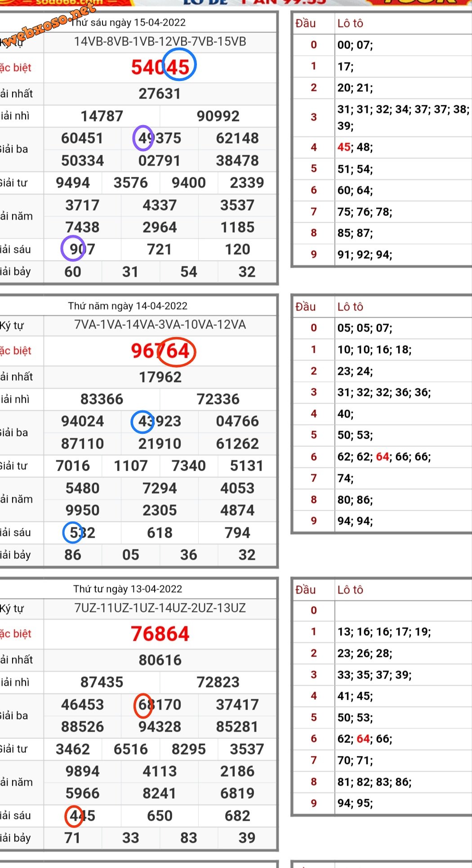472x868 pixels.
Task: Click the lô tô row "13; 16; 16; 17; 19;"
Action: click(384, 632)
